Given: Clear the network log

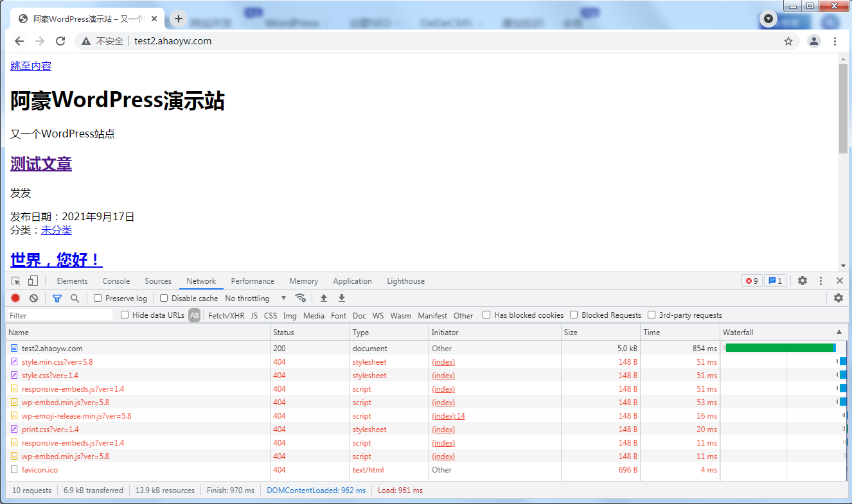Looking at the screenshot, I should pos(33,298).
